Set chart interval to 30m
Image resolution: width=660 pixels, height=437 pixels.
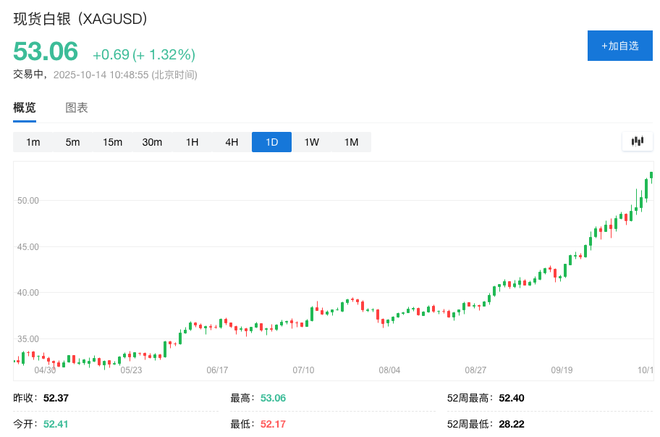(152, 142)
